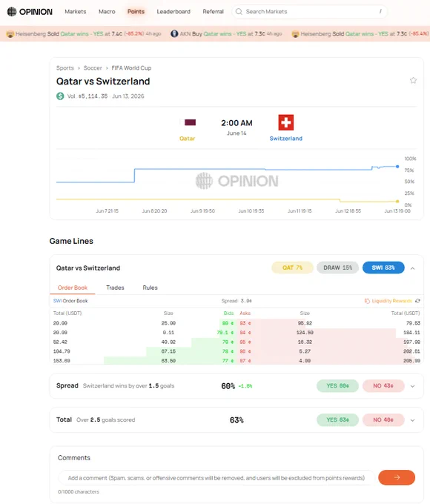This screenshot has height=504, width=430.
Task: Click the search magnifier icon
Action: point(239,12)
